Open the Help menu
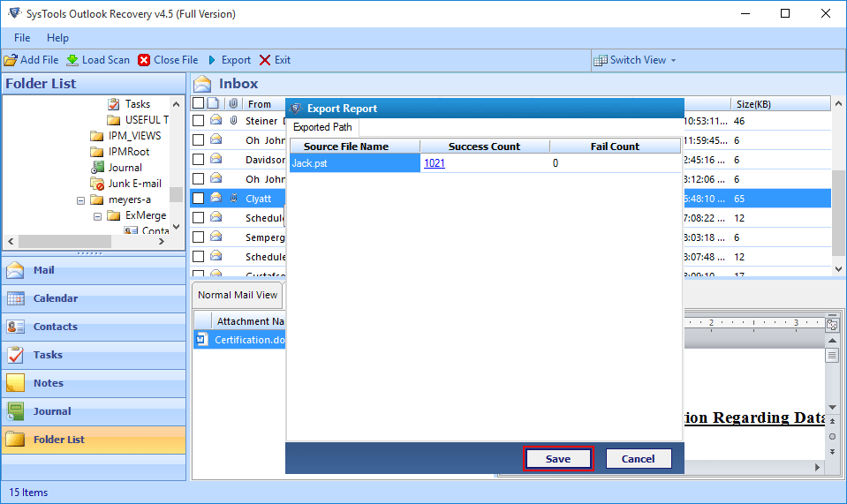Image resolution: width=847 pixels, height=504 pixels. (x=57, y=38)
